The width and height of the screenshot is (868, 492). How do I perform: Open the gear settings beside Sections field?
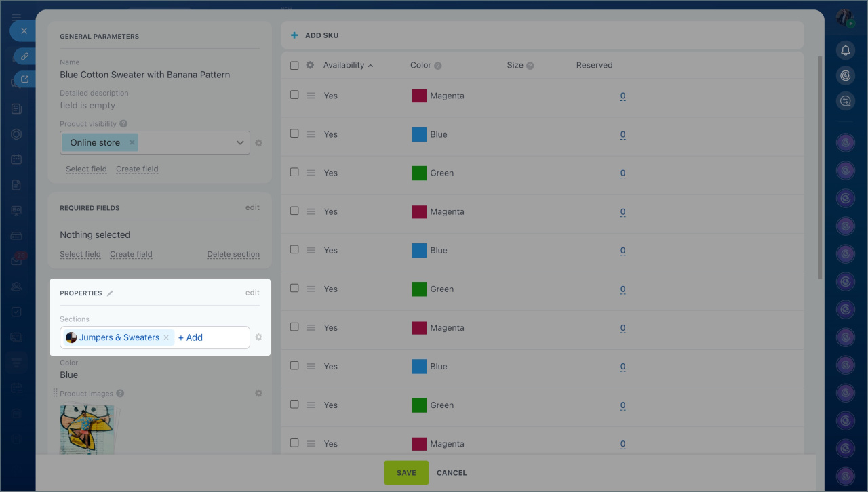coord(258,337)
